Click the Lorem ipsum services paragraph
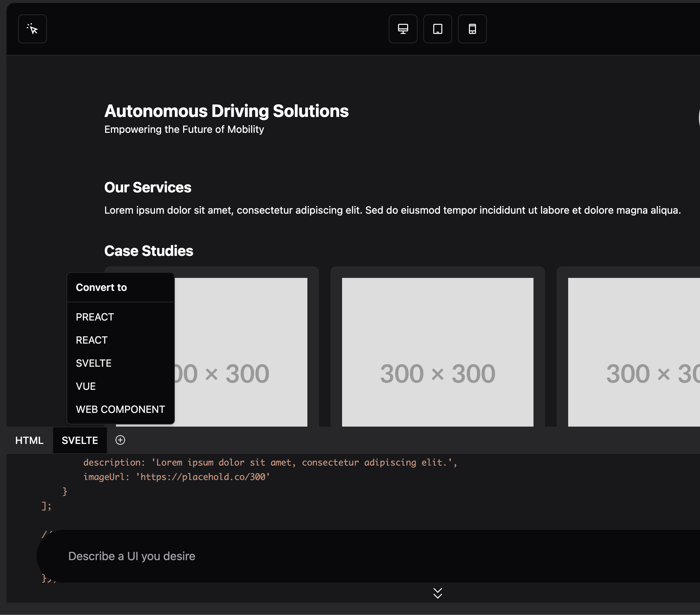Screen dimensions: 700x615 pyautogui.click(x=393, y=210)
